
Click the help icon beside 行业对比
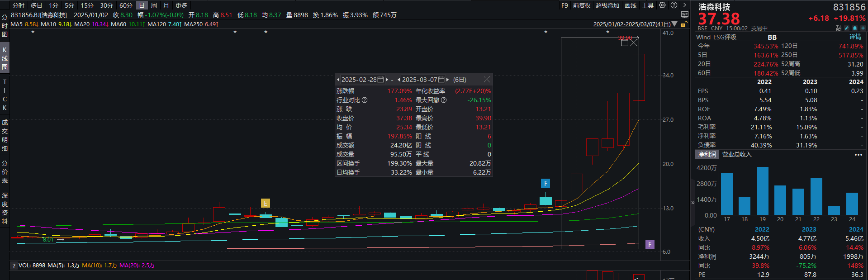coord(365,100)
